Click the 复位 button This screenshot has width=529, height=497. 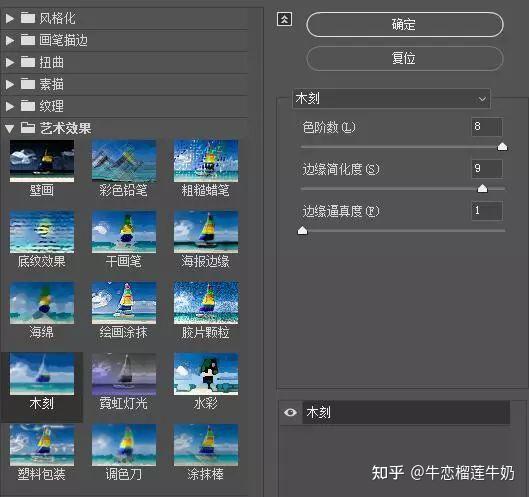(405, 58)
